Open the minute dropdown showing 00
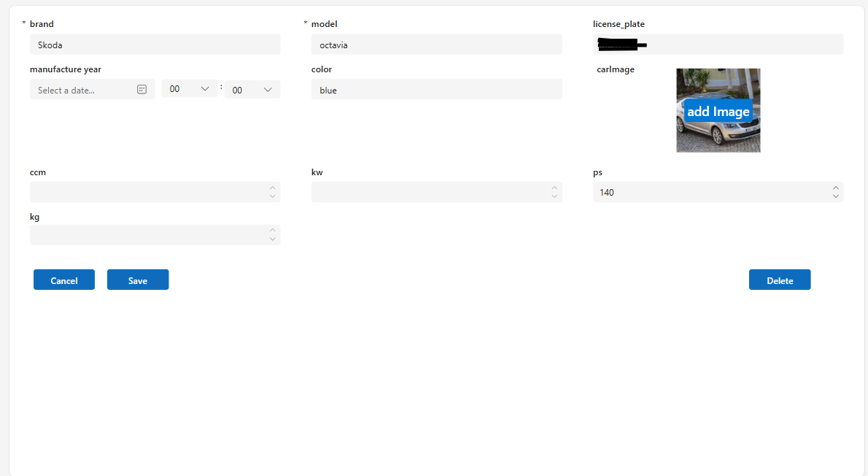Screen dimensions: 868x476 pyautogui.click(x=252, y=89)
